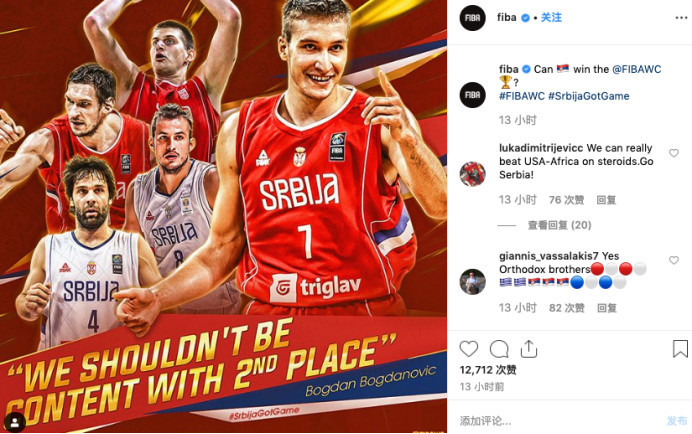The image size is (692, 434).
Task: Reply to lukadimitrijevicc's comment with 回复
Action: point(606,200)
